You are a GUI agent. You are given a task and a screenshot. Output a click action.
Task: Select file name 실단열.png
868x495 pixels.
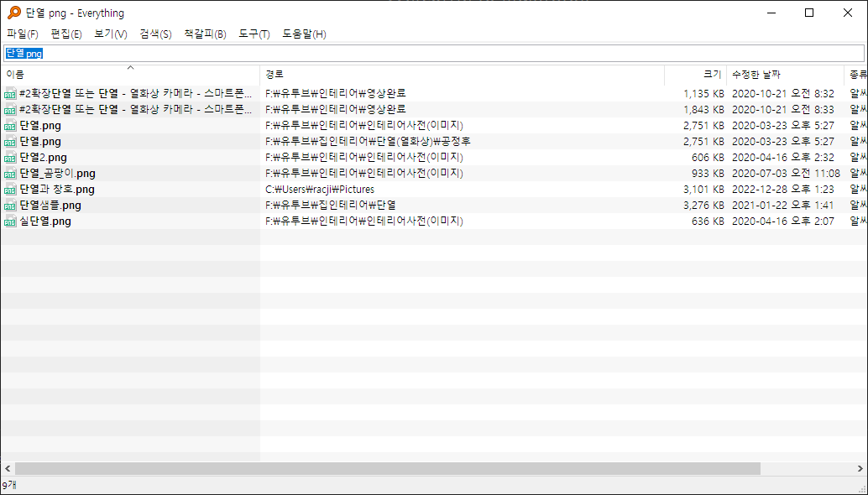click(45, 221)
